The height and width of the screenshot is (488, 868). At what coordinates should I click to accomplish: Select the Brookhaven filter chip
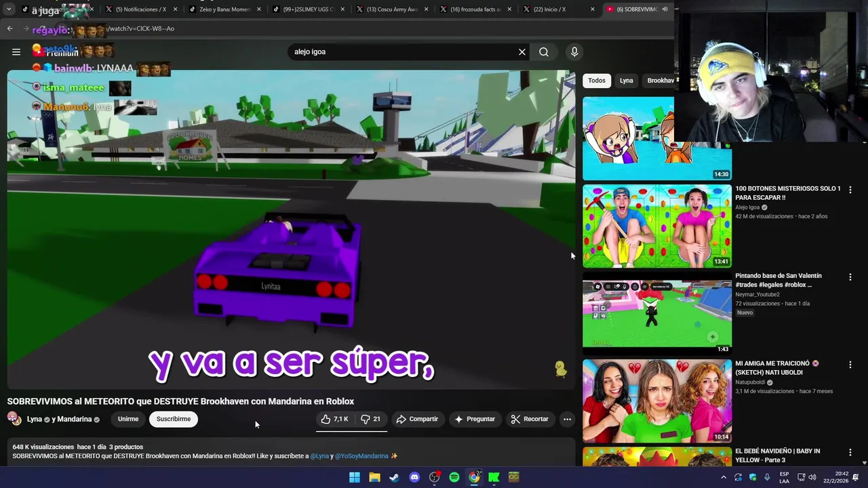[658, 81]
